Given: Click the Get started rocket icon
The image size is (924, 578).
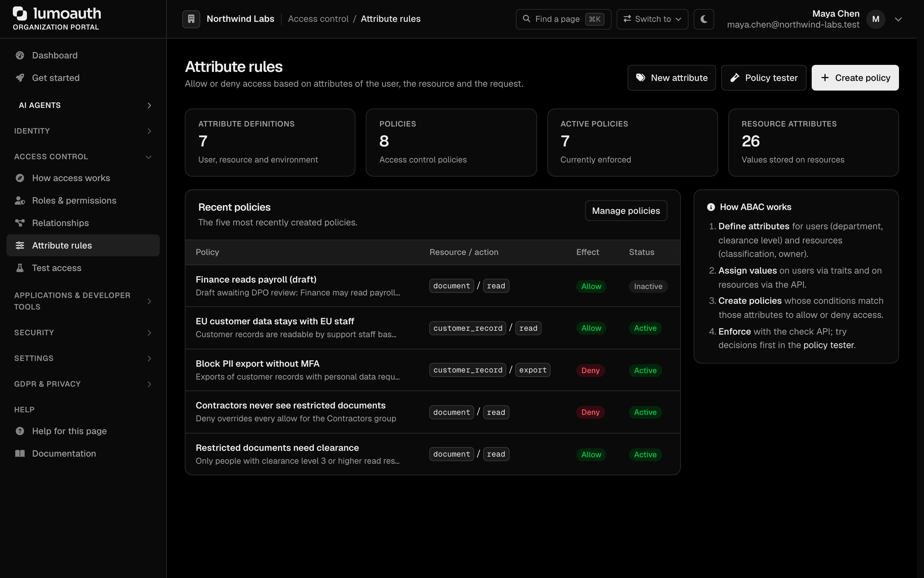Looking at the screenshot, I should click(20, 78).
